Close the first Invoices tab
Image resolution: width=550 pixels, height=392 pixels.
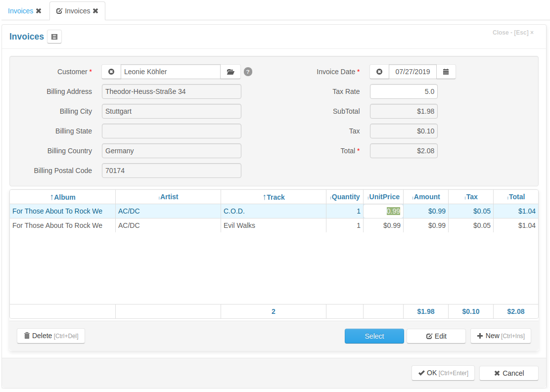click(x=39, y=11)
